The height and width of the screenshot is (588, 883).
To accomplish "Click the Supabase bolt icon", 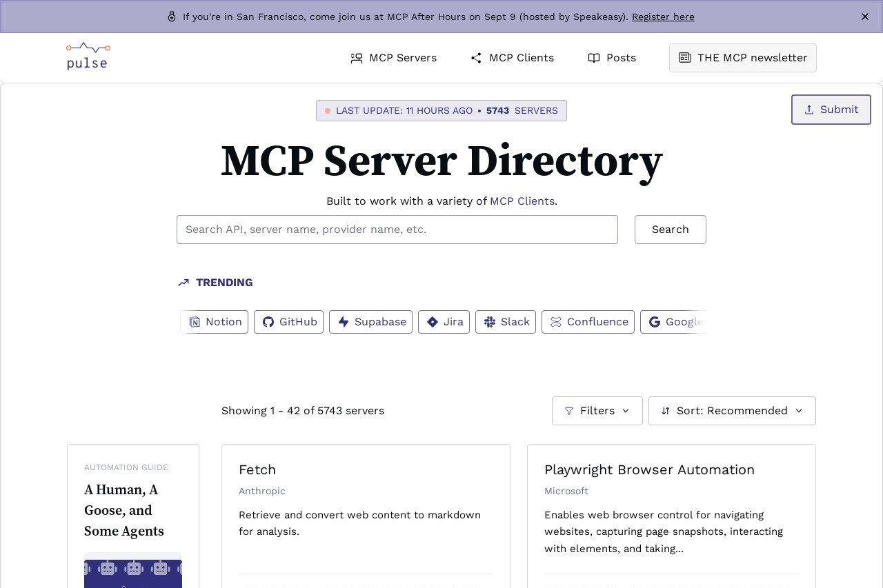I will click(x=344, y=322).
